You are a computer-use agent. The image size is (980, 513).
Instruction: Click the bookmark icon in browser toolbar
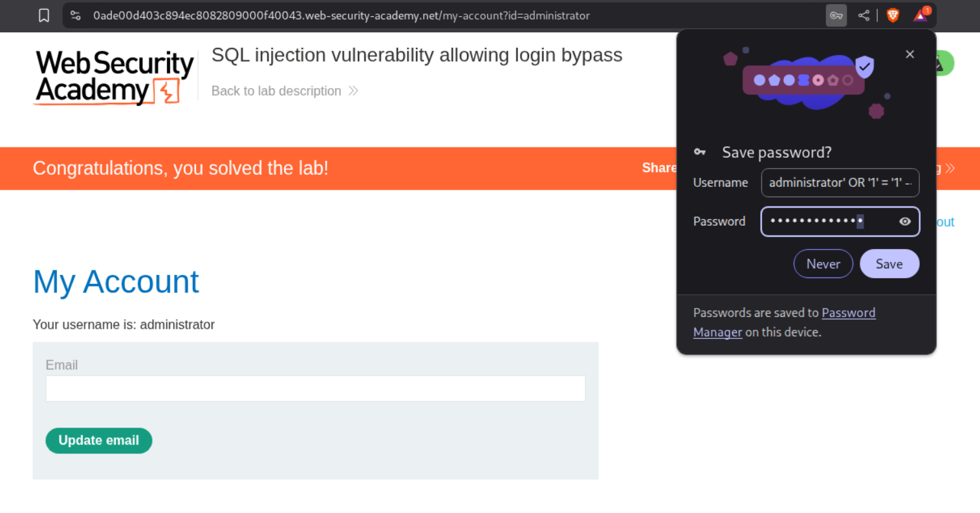44,16
